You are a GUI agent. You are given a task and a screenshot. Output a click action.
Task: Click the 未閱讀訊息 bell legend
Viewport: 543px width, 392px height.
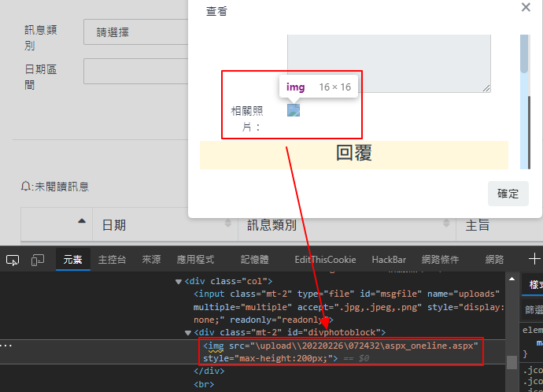click(x=55, y=187)
